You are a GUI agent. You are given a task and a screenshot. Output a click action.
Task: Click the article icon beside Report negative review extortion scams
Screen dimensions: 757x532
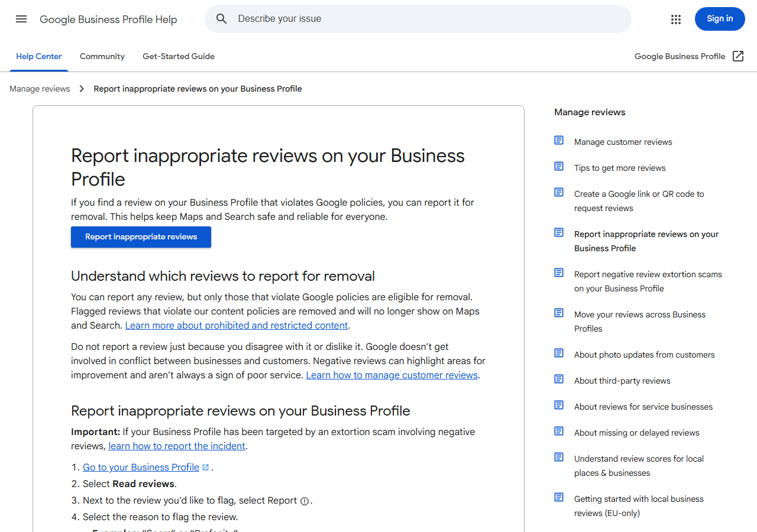(559, 273)
